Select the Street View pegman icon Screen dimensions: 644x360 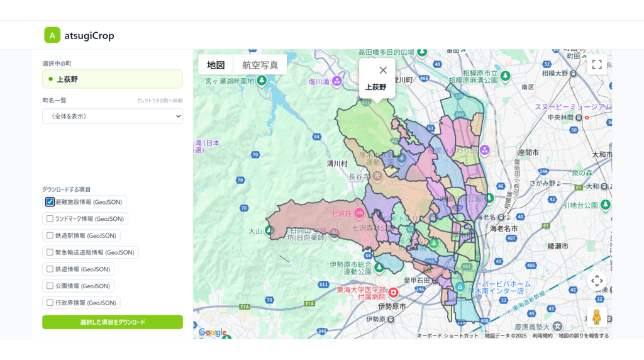click(x=597, y=316)
